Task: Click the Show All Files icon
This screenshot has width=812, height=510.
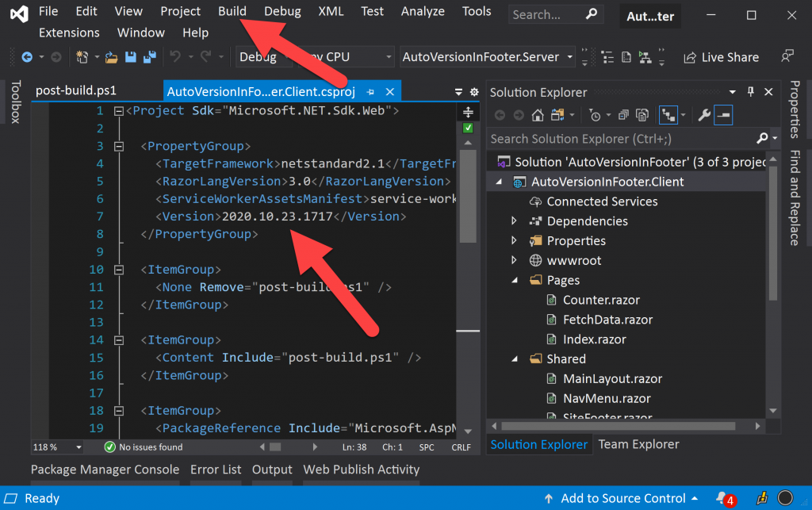Action: click(642, 115)
